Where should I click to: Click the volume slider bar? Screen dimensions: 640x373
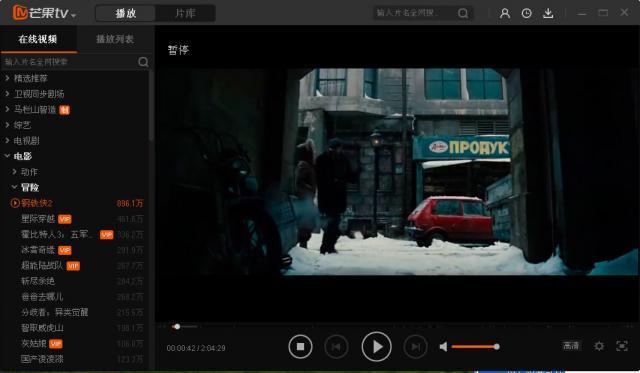(474, 347)
